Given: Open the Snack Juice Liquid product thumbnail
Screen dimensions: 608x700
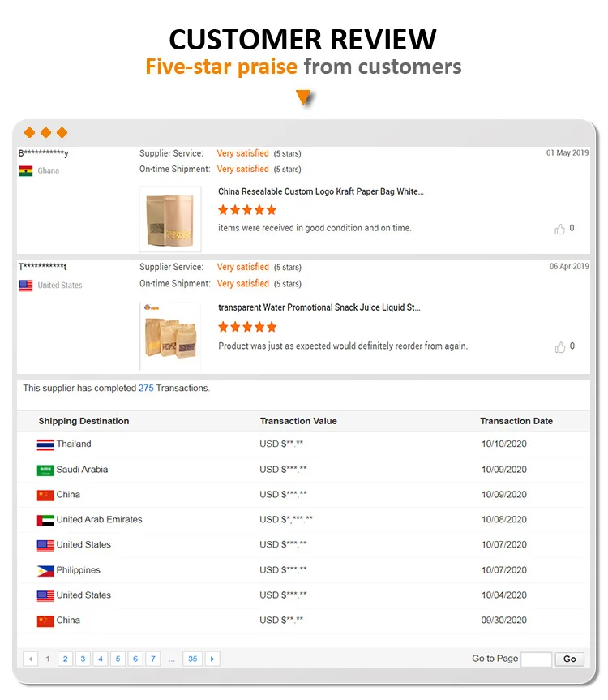Looking at the screenshot, I should [170, 336].
